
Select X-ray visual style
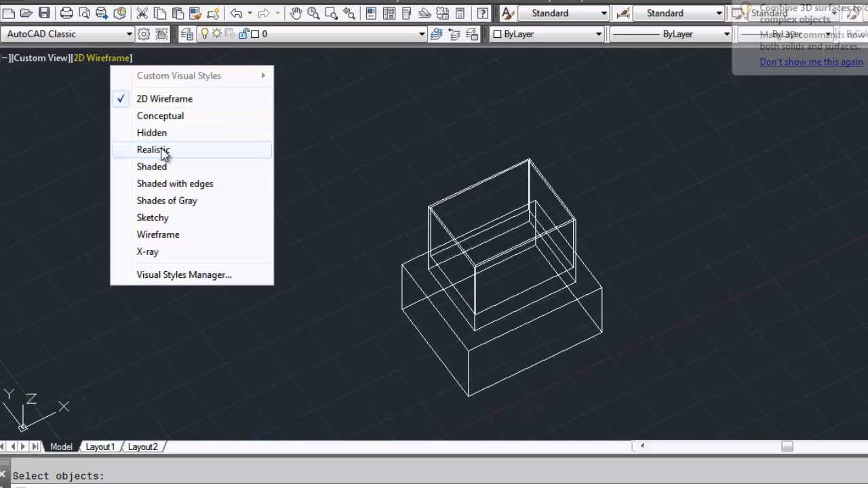[x=192, y=251]
